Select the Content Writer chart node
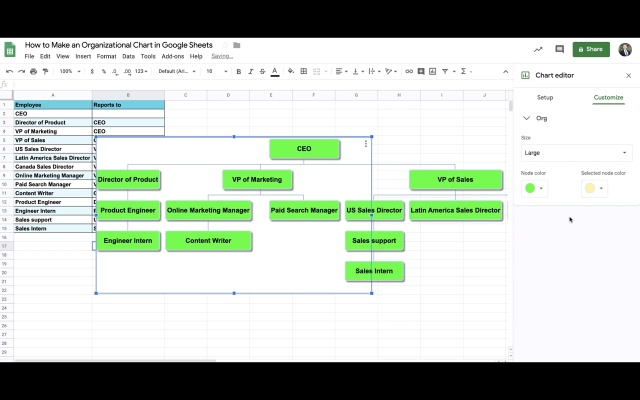Image resolution: width=640 pixels, height=400 pixels. 208,241
